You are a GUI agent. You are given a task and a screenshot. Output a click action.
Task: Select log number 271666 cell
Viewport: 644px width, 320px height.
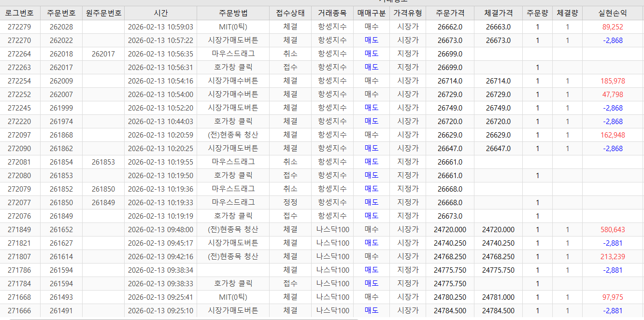pos(19,311)
